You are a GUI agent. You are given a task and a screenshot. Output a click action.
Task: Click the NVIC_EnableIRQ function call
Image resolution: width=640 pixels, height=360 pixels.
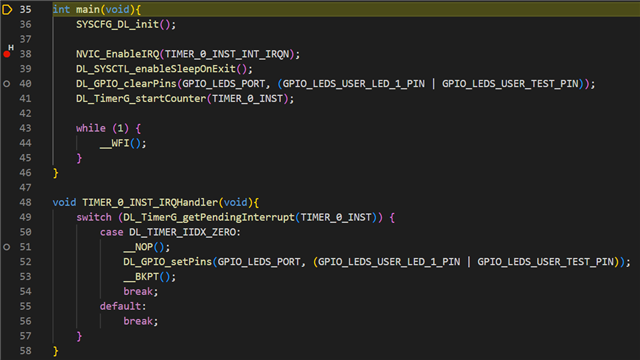[x=118, y=54]
